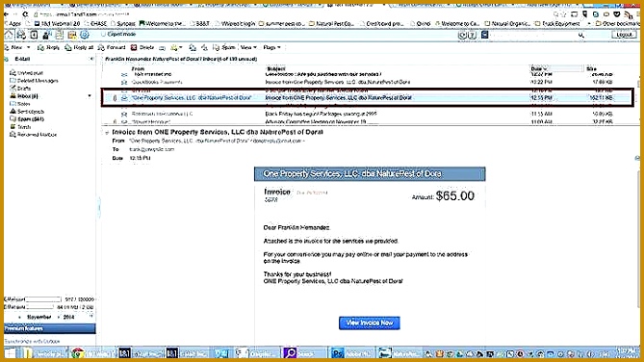Open the help question mark icon
Screen dimensions: 644x362
coord(472,35)
